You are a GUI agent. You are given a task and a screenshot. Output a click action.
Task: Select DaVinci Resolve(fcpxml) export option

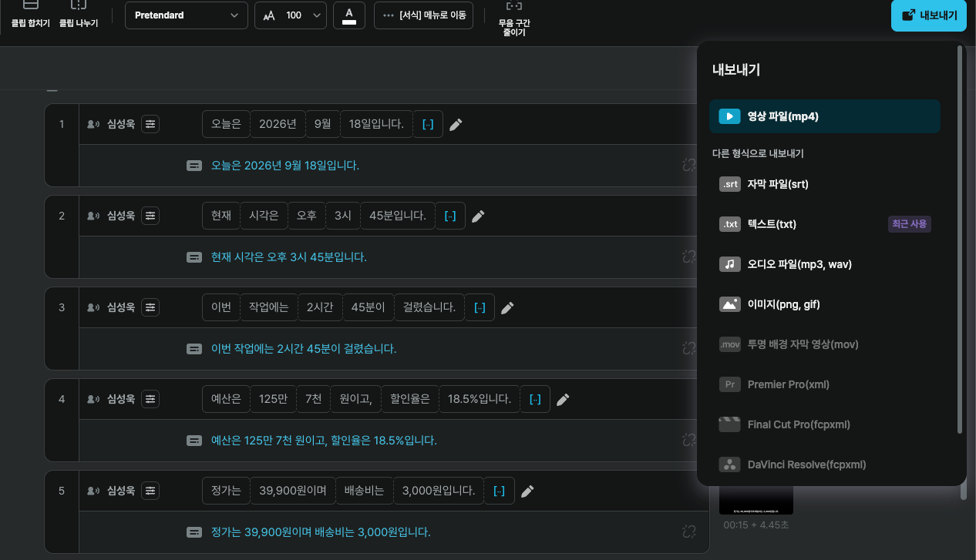(825, 464)
